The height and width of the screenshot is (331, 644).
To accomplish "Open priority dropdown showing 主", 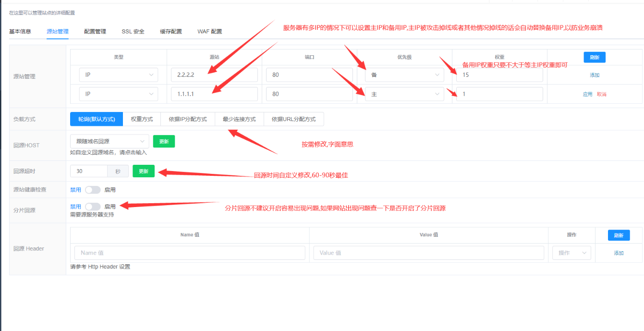I will 404,94.
